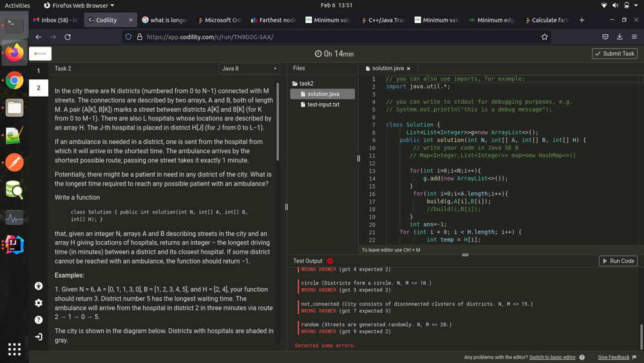Open the Firefox application menu

[634, 37]
